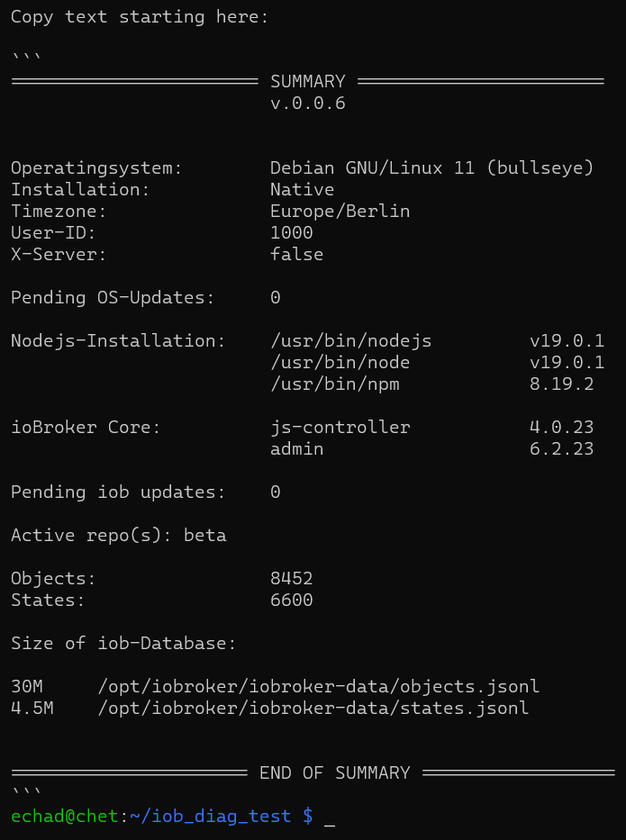The width and height of the screenshot is (626, 840).
Task: Click the Objects count 8452
Action: point(292,579)
